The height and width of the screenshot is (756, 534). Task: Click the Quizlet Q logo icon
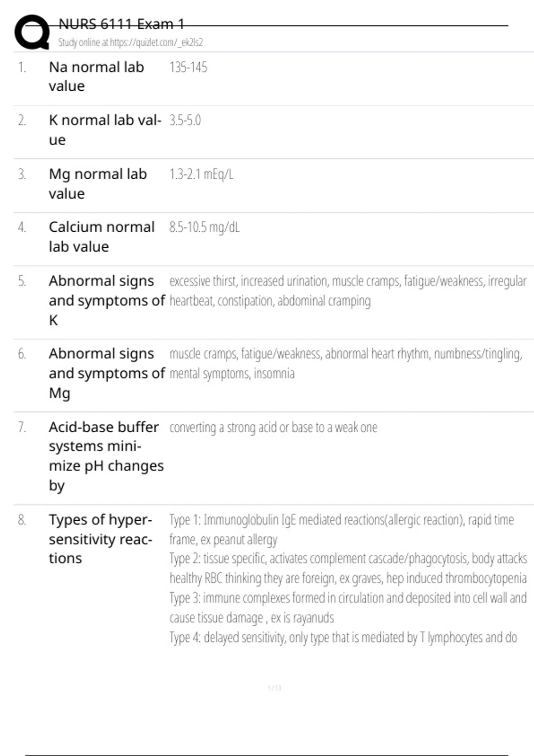[32, 32]
